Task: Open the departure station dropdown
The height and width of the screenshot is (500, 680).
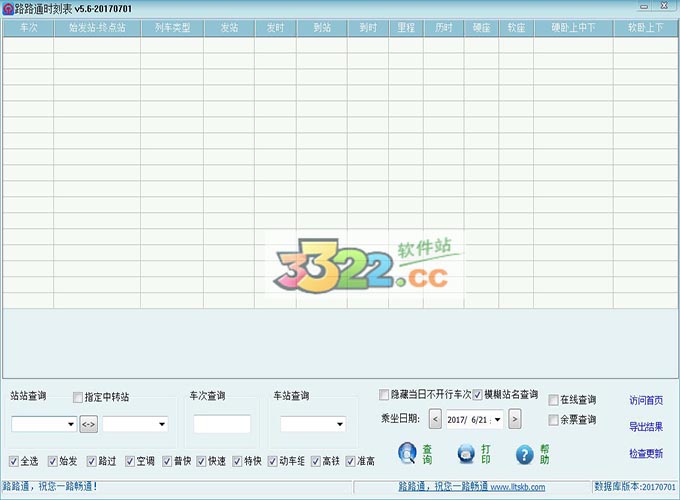Action: (71, 424)
